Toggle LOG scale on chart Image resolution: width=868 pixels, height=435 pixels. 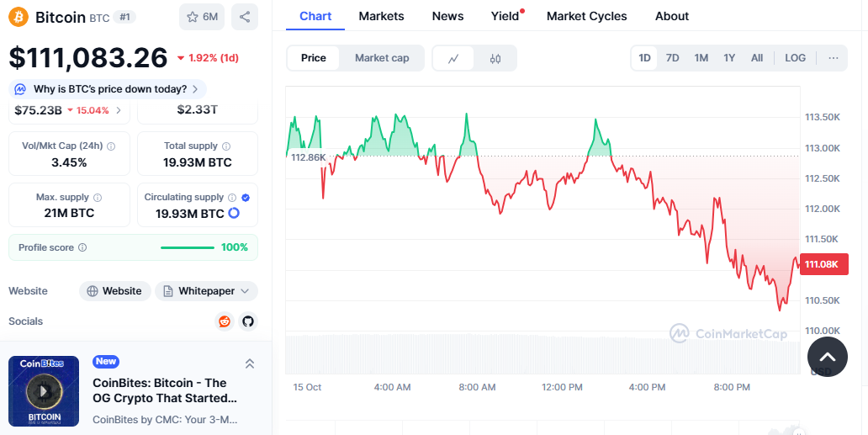coord(795,58)
